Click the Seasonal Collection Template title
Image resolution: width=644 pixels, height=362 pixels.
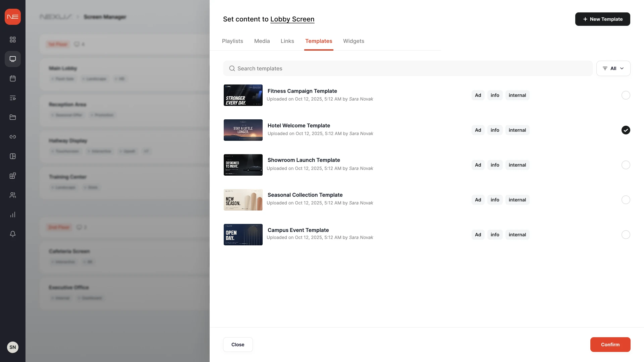point(305,195)
